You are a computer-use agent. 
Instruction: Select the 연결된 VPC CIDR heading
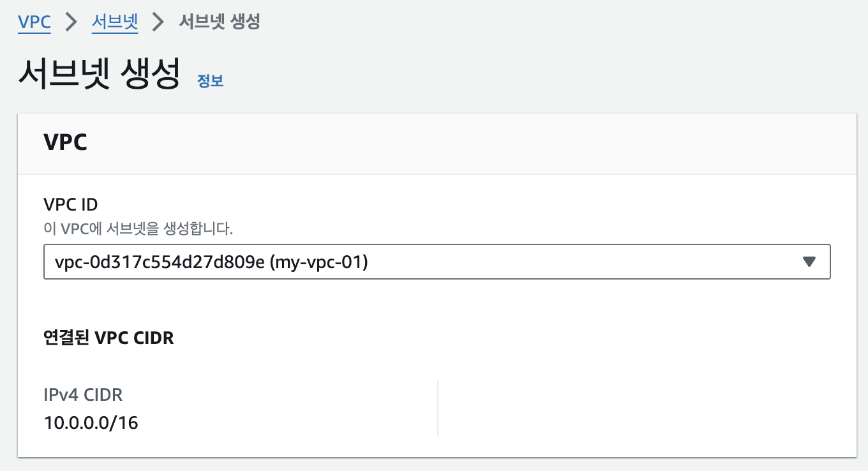click(108, 338)
